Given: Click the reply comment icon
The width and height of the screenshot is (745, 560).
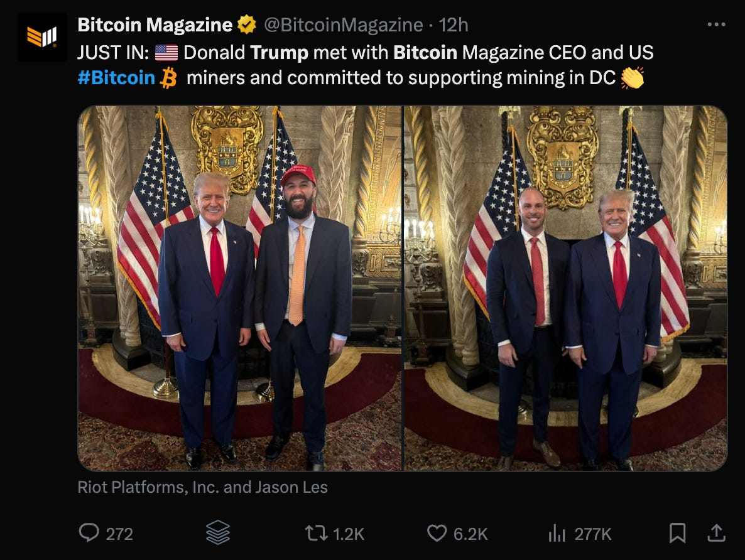Looking at the screenshot, I should point(89,533).
